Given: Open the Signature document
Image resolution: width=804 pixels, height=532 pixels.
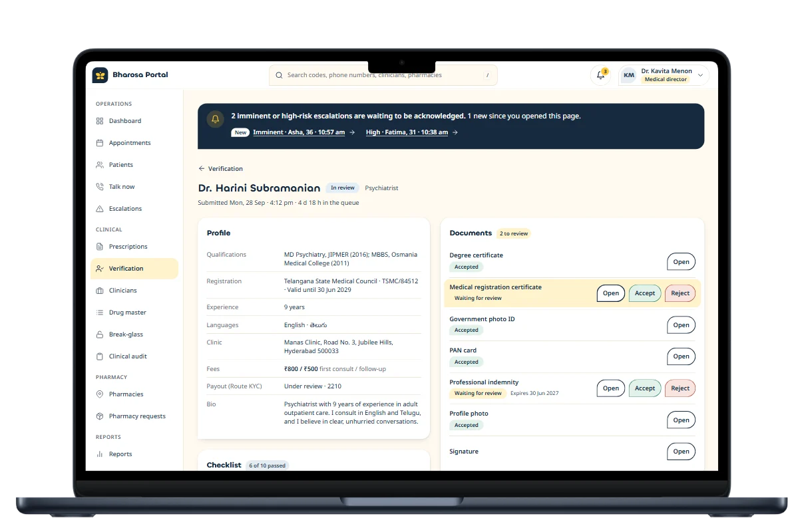Looking at the screenshot, I should [x=681, y=452].
